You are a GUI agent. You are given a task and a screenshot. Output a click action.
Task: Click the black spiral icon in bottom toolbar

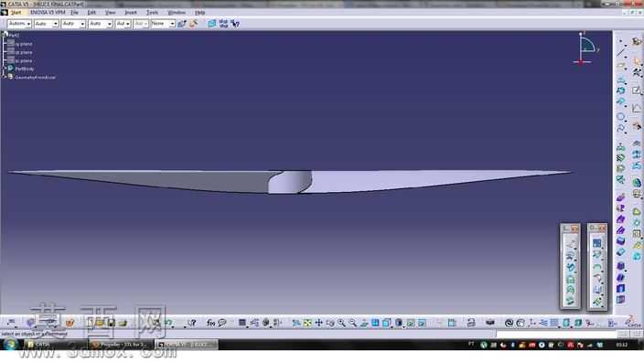[x=509, y=323]
